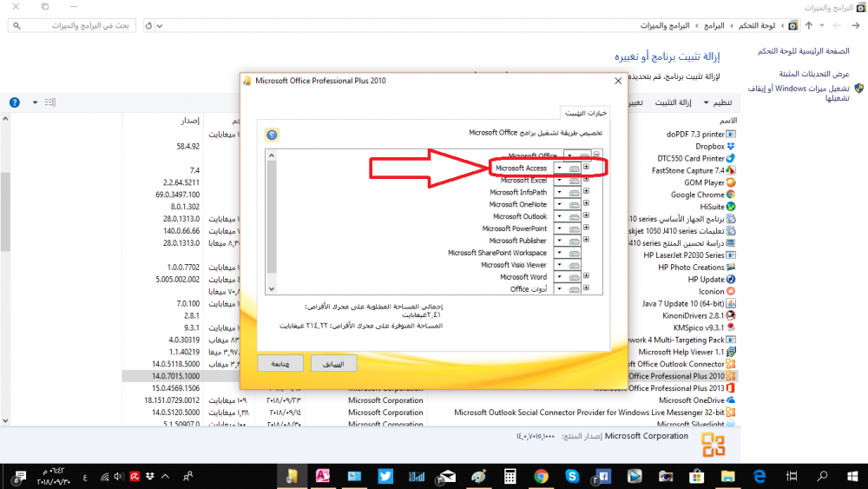Open Twitter app from the taskbar
Screen dimensions: 868x489
385,476
